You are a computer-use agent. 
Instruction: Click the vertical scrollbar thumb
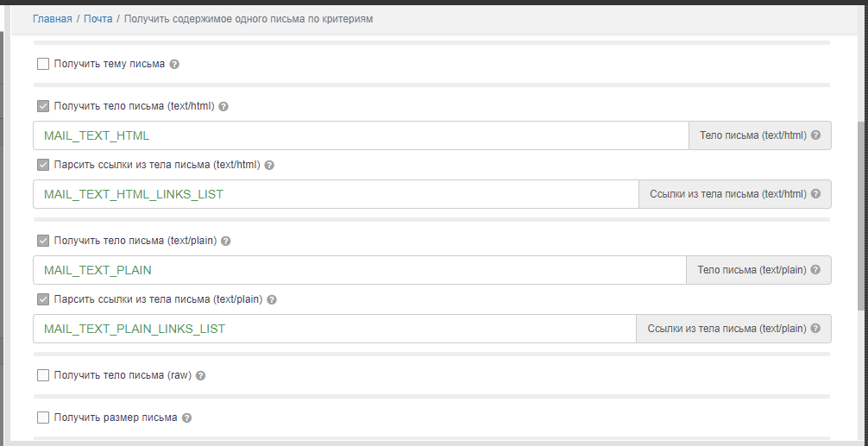click(x=862, y=216)
